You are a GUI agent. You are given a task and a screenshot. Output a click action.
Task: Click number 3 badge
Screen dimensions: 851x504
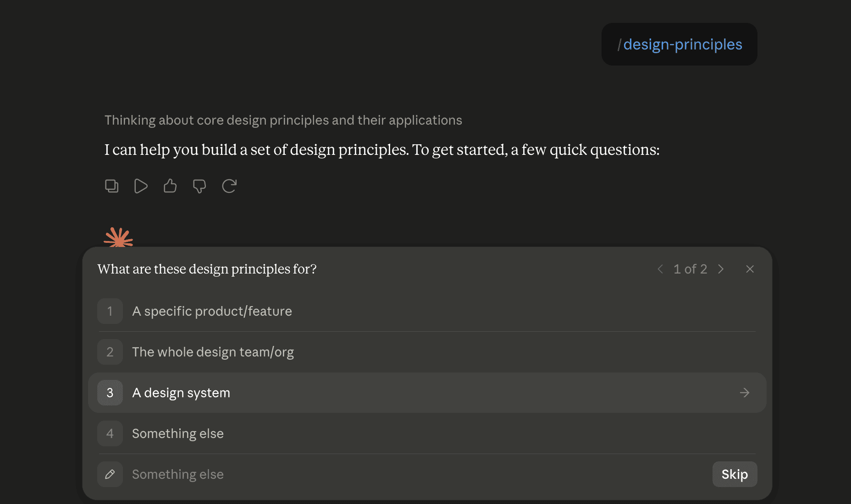coord(110,393)
